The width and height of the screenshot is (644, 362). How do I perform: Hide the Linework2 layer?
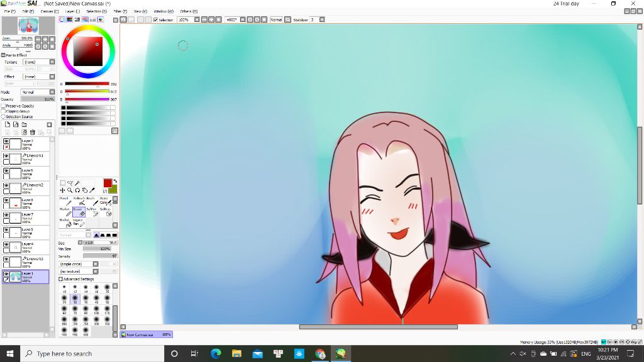(6, 185)
